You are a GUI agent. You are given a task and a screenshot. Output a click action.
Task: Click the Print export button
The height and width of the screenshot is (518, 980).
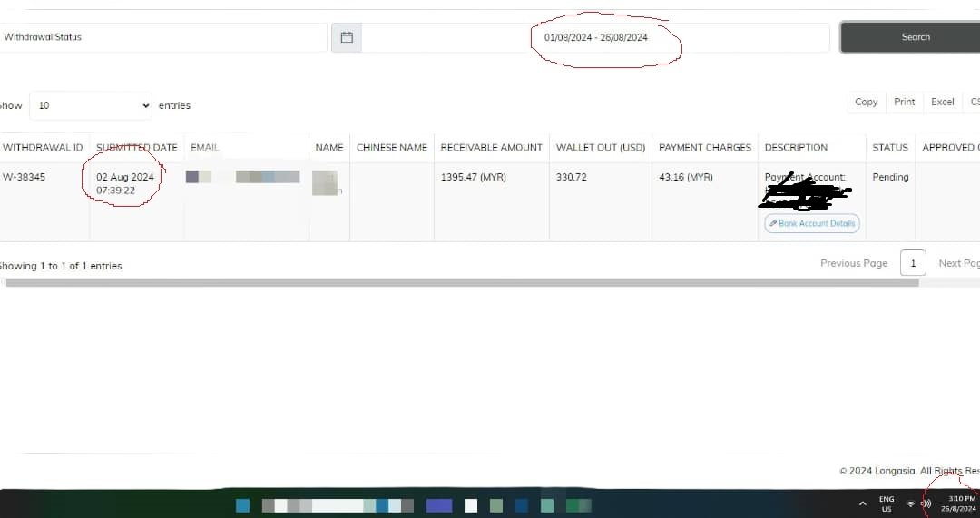(x=904, y=102)
